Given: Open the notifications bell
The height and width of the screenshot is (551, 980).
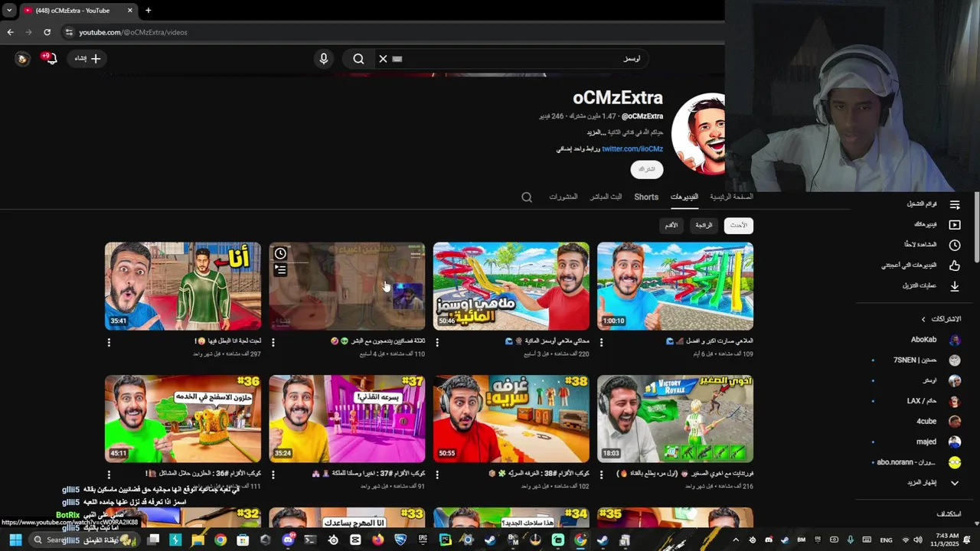Looking at the screenshot, I should click(51, 59).
